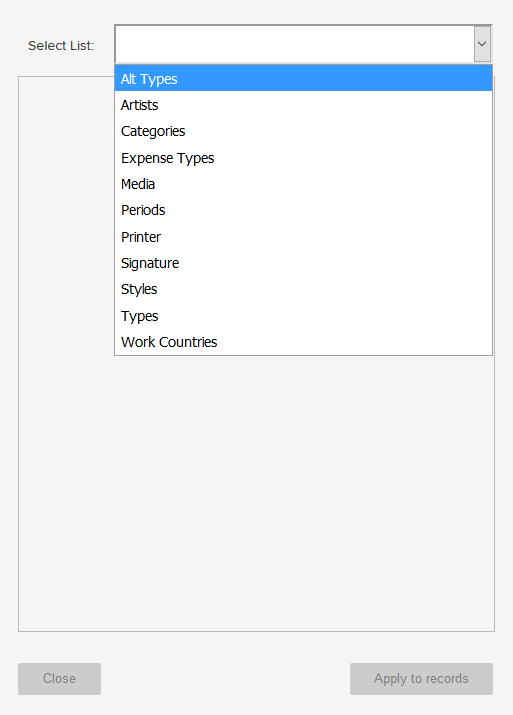Select Work Countries option
Image resolution: width=513 pixels, height=715 pixels.
pyautogui.click(x=303, y=342)
